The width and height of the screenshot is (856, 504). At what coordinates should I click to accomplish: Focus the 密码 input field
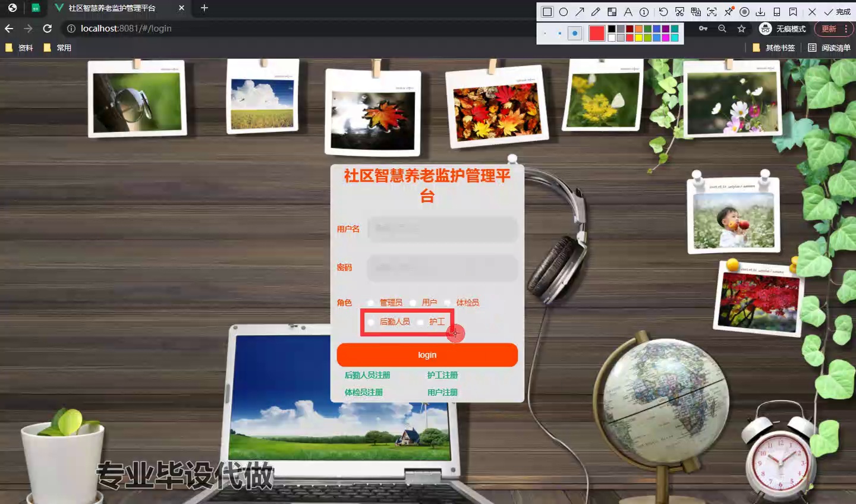(443, 267)
